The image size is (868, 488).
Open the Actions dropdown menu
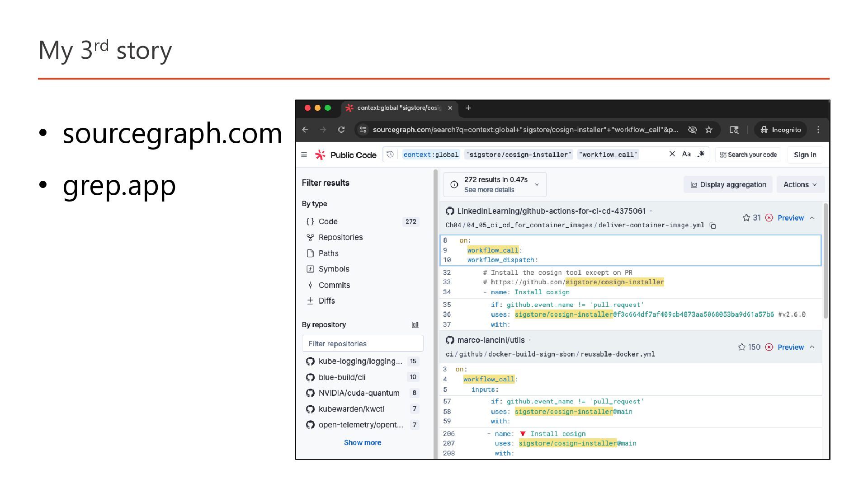tap(800, 184)
